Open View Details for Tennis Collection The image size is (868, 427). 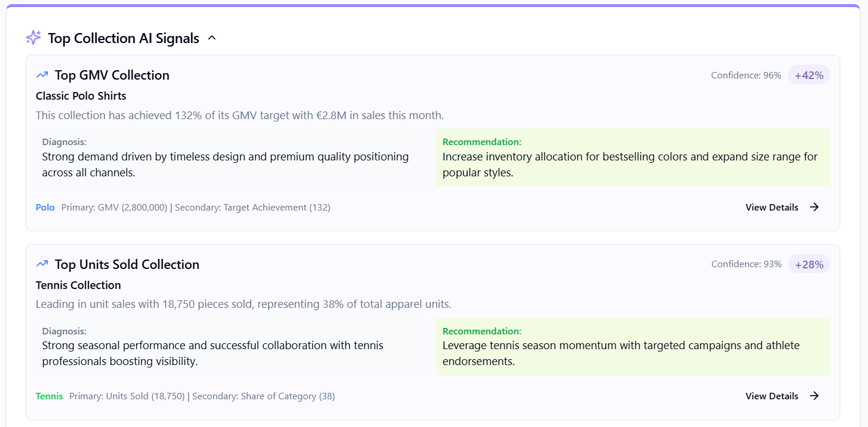pos(783,396)
